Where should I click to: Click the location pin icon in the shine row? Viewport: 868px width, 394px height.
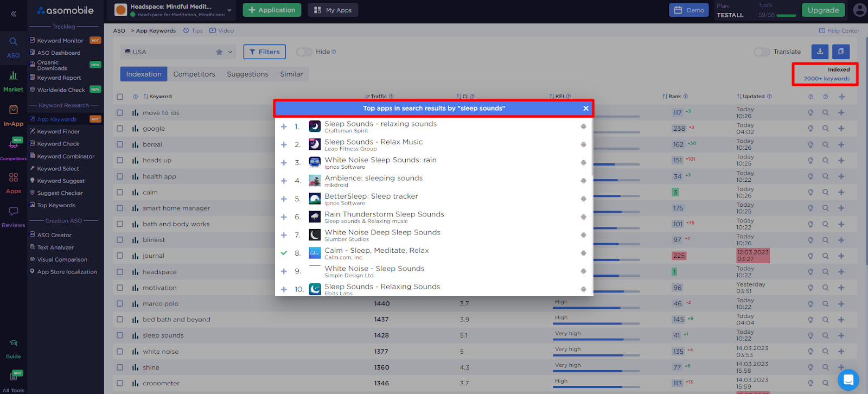pyautogui.click(x=810, y=367)
